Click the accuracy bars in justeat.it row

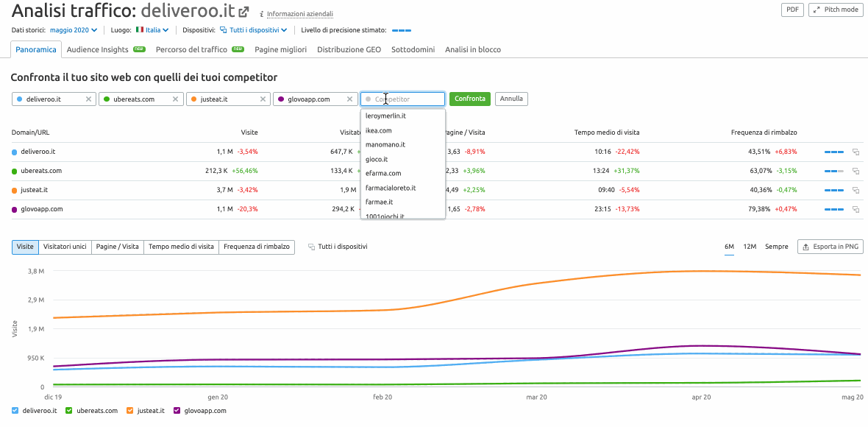click(x=833, y=190)
